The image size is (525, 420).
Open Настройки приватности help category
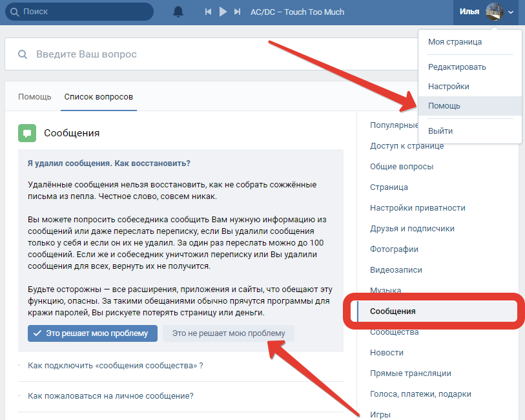click(x=417, y=208)
